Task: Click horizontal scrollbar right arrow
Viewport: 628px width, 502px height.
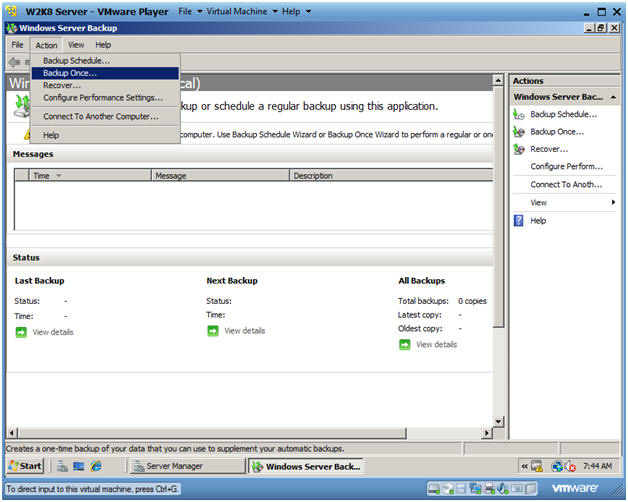Action: tap(487, 433)
